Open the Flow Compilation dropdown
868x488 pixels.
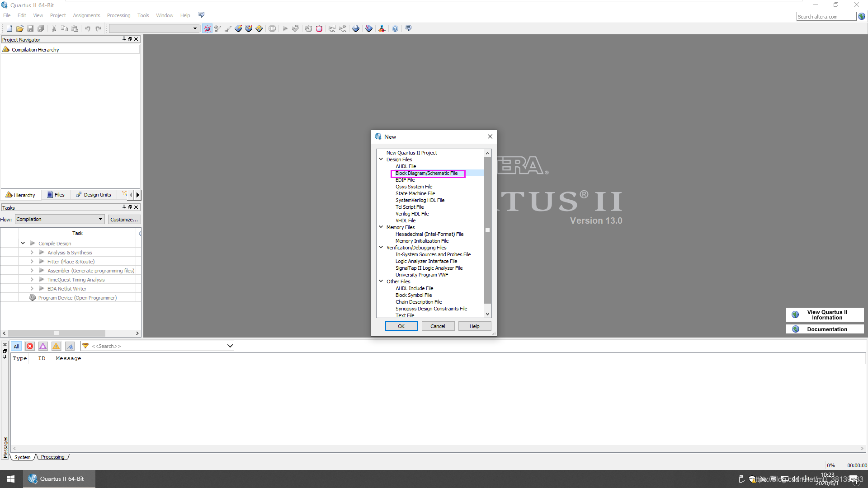(60, 219)
